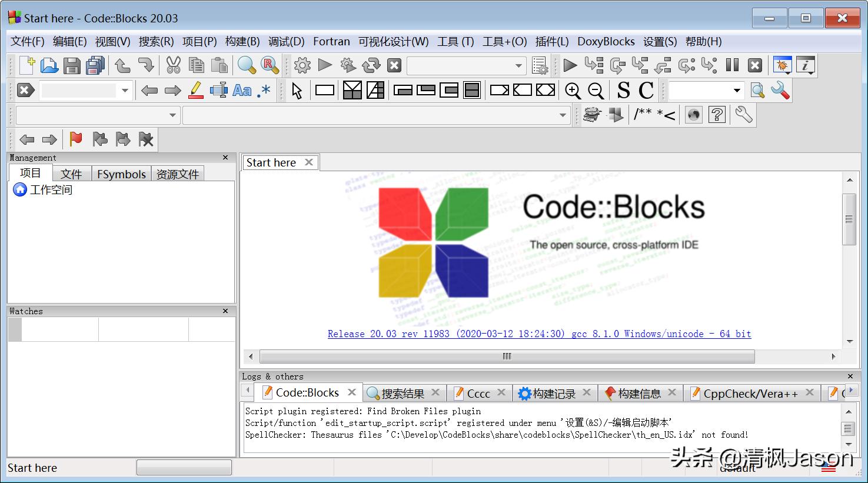Toggle a bookmark using the red flag icon
This screenshot has width=868, height=483.
coord(75,139)
